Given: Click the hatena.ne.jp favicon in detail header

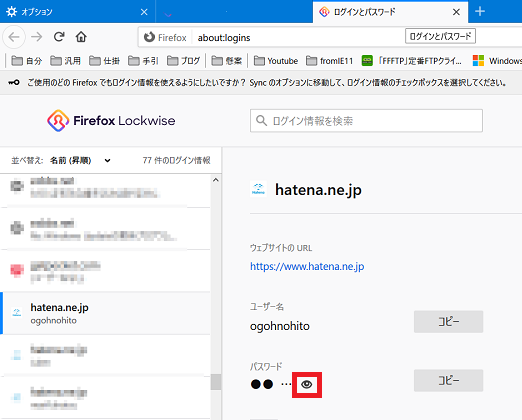Looking at the screenshot, I should coord(258,189).
